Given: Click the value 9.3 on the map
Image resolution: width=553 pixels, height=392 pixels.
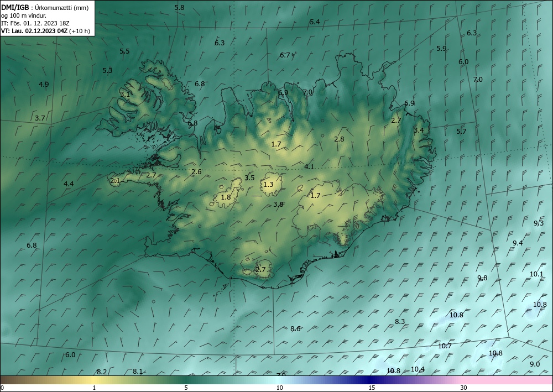Looking at the screenshot, I should pos(539,223).
